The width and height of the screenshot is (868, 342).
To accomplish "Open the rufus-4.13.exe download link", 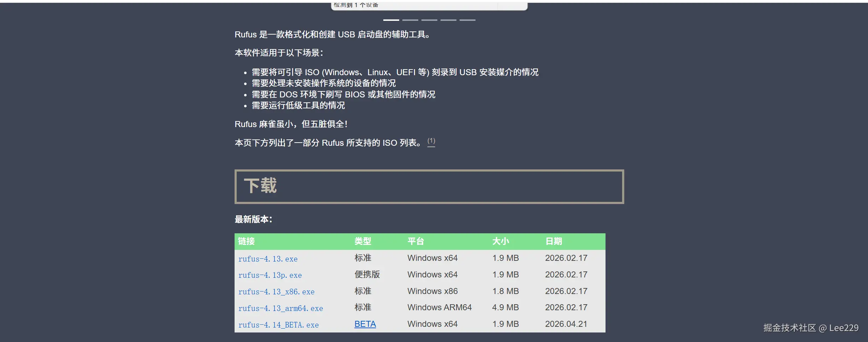I will pyautogui.click(x=268, y=259).
